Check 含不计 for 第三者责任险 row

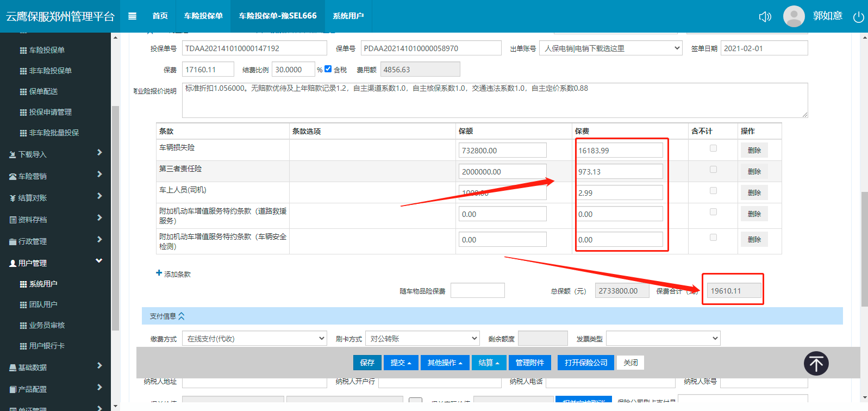click(713, 170)
